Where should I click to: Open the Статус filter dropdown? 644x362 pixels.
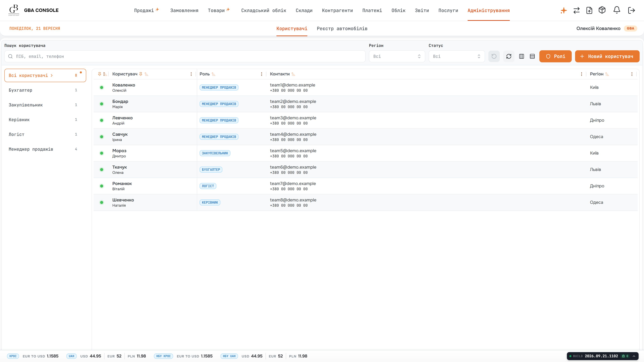point(457,56)
